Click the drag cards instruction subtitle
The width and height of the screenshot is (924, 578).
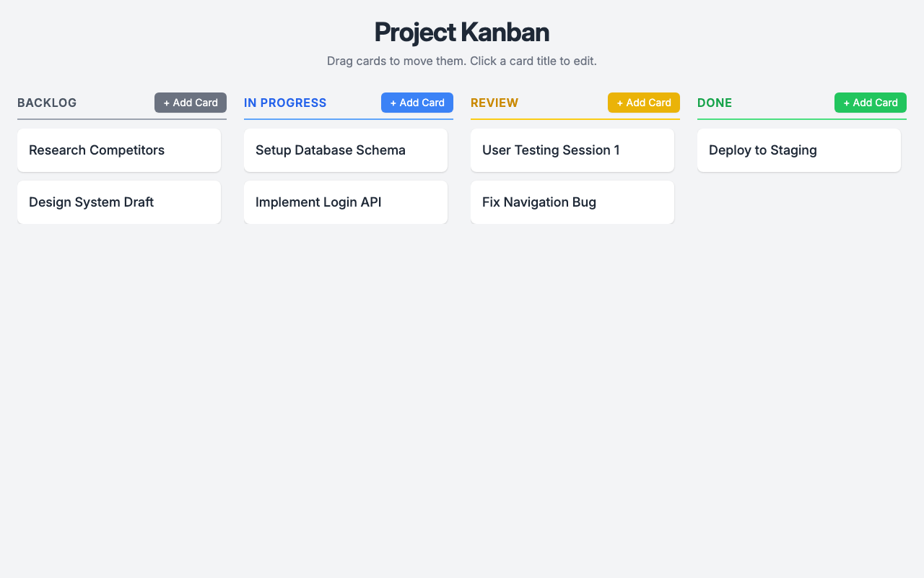(x=462, y=61)
